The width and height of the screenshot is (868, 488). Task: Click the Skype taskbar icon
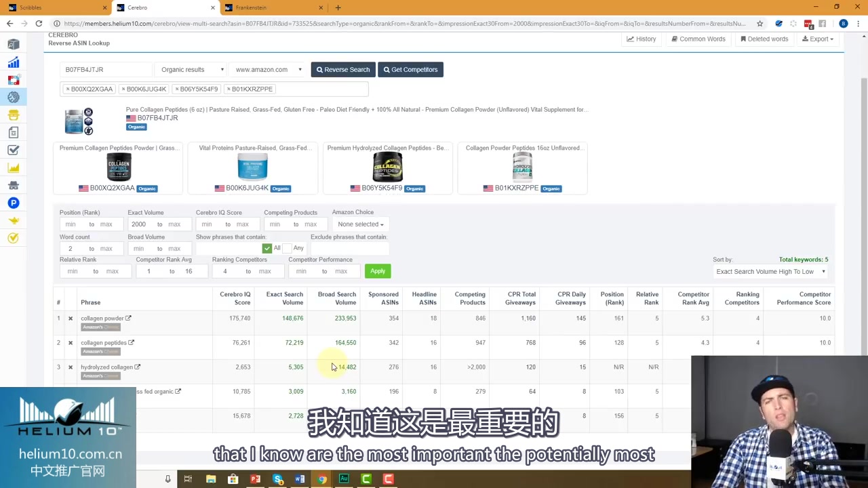[x=277, y=479]
